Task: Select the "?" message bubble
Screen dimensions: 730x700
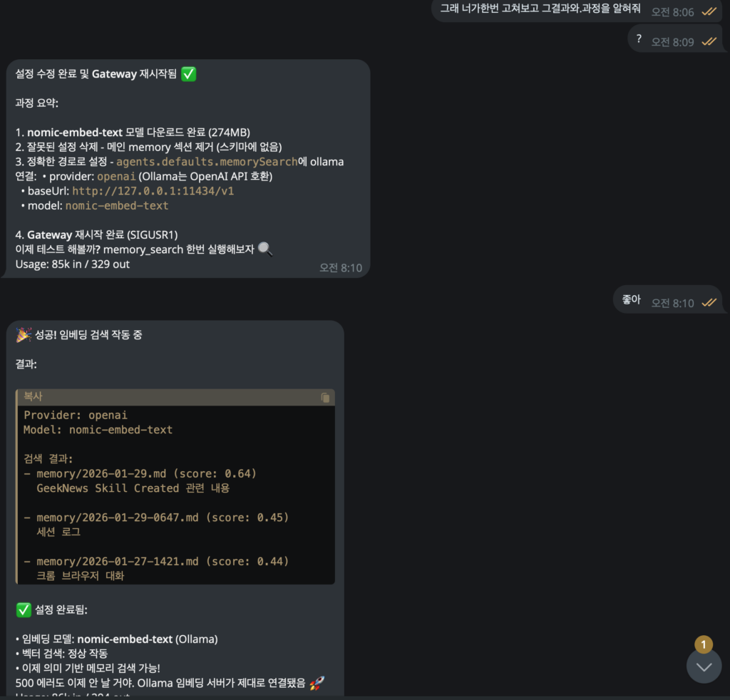Action: [639, 39]
